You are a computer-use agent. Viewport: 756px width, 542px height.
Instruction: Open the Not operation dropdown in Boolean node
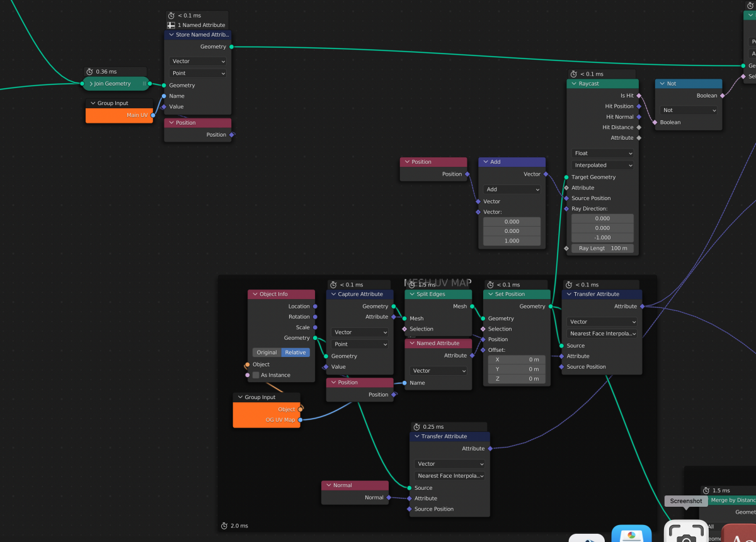tap(689, 110)
